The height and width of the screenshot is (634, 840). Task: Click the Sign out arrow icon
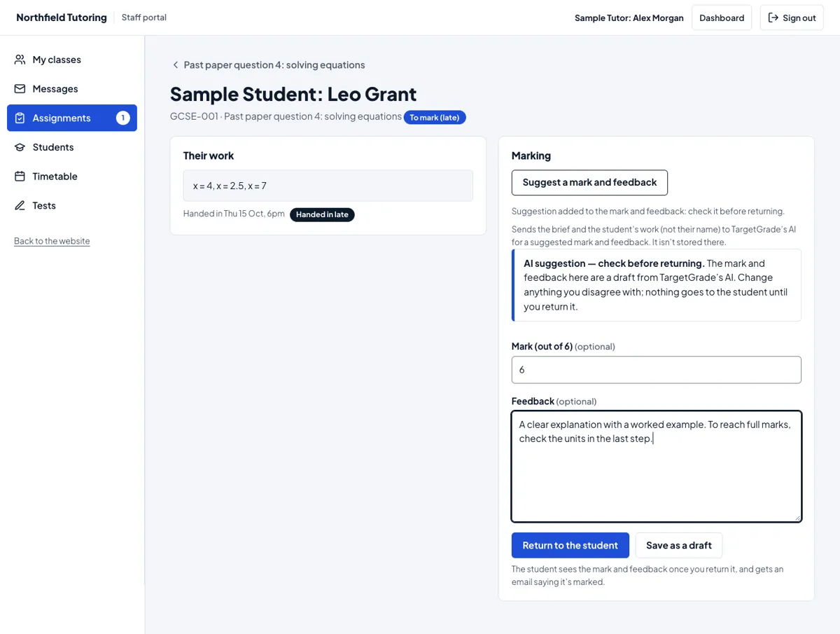pos(773,18)
